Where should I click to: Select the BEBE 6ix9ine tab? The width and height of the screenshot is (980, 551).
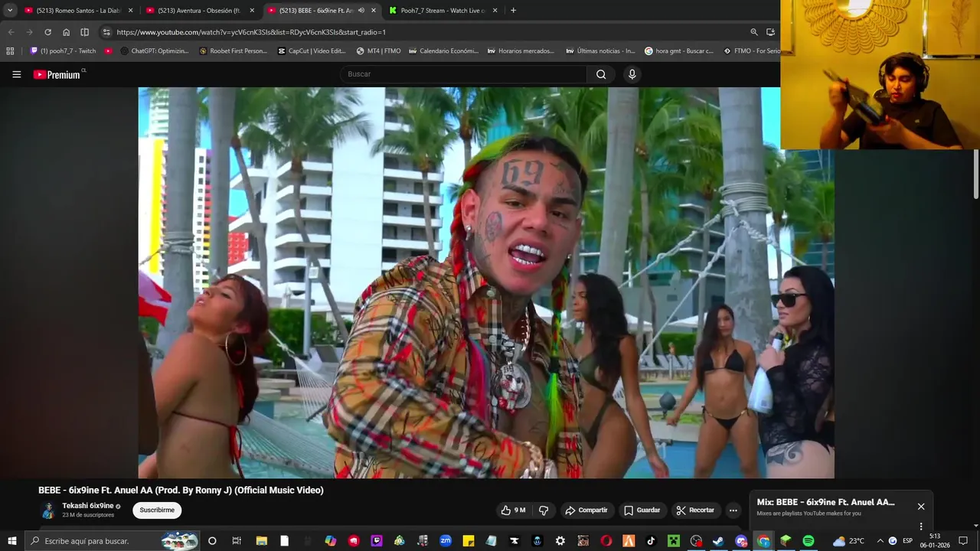click(322, 11)
